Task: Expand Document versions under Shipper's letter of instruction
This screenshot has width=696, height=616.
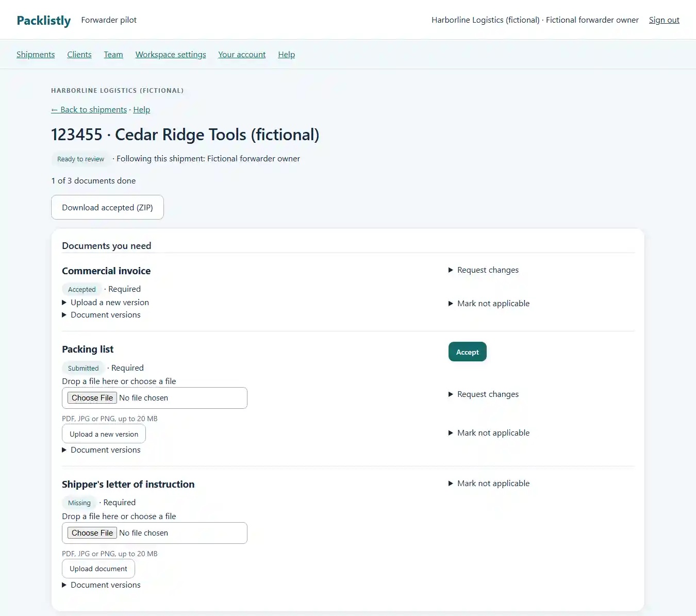Action: (101, 585)
